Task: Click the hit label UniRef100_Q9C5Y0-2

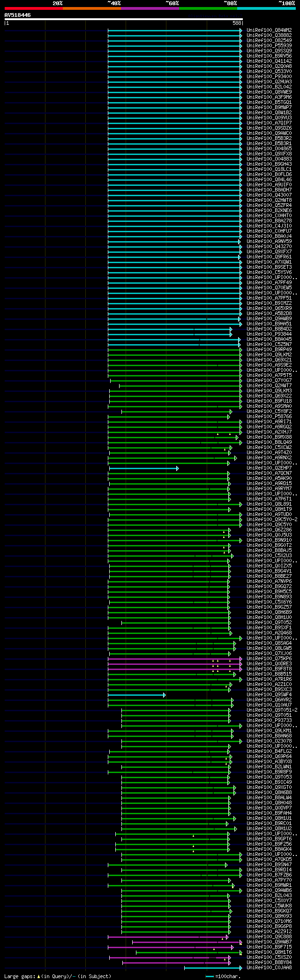Action: (x=272, y=520)
